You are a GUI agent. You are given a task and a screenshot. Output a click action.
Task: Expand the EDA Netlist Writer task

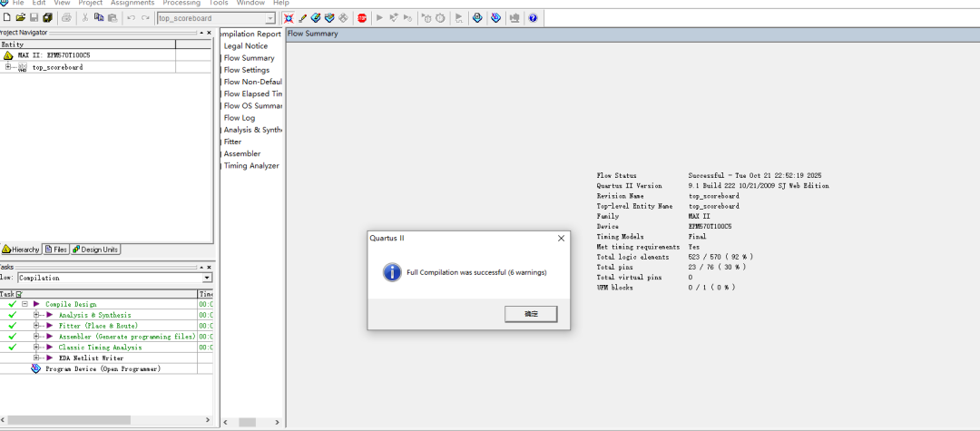pyautogui.click(x=37, y=358)
